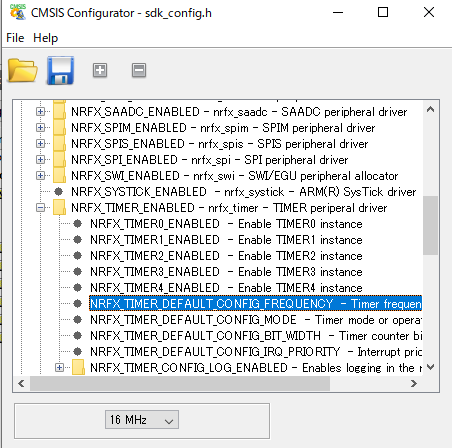Collapse the NRFX_TIMER_ENABLED tree node

tap(40, 208)
